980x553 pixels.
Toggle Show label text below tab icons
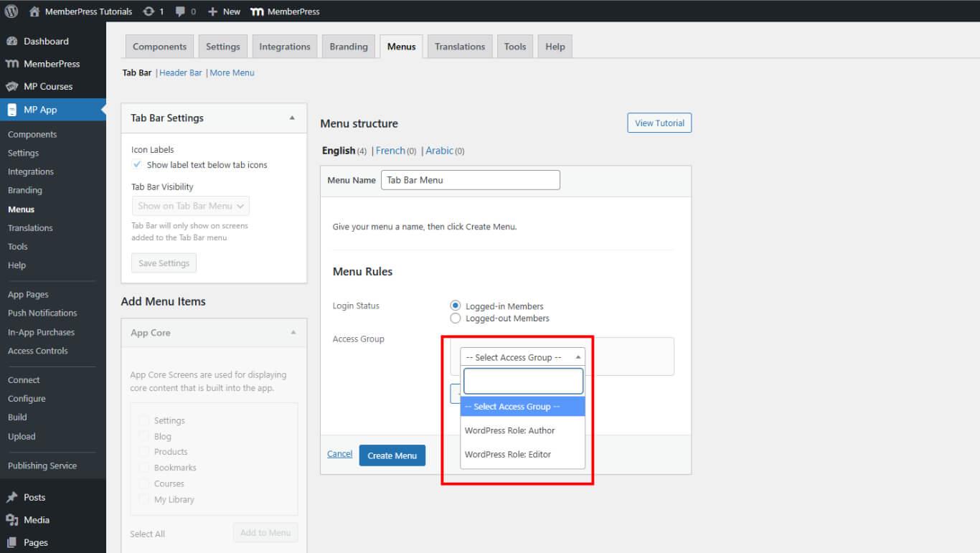tap(138, 165)
